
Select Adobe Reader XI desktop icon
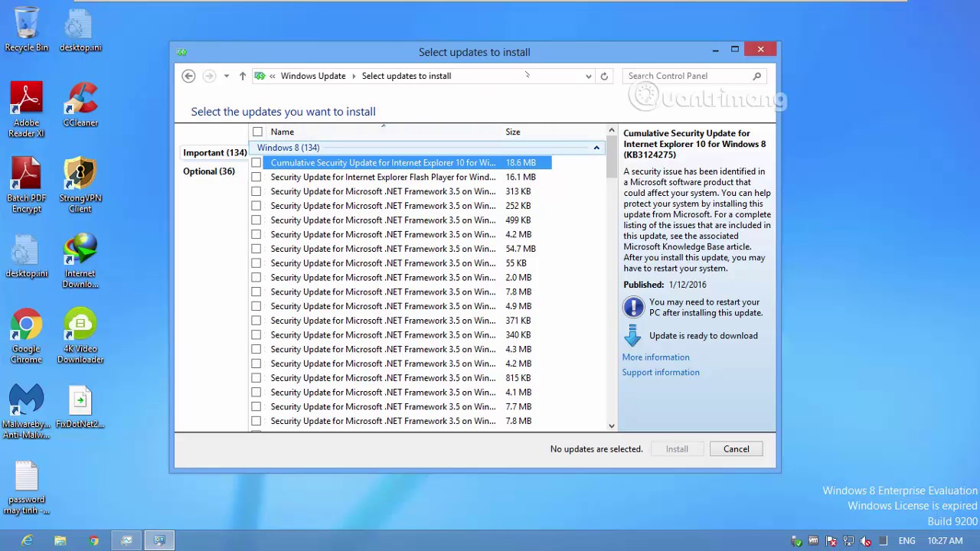pos(26,110)
